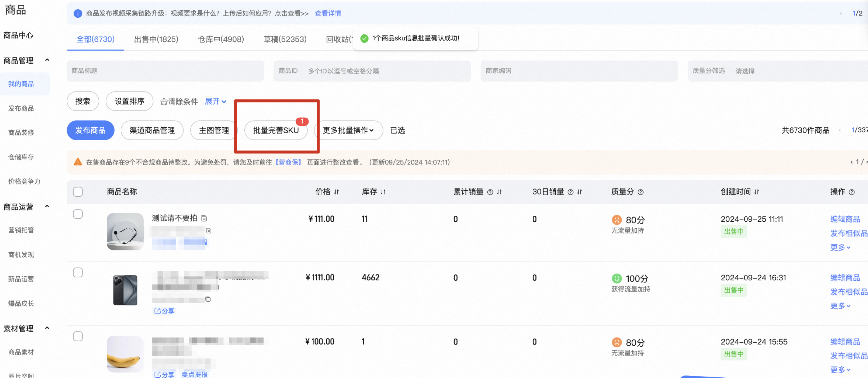
Task: Switch to the 草稿(52353) tab
Action: [x=285, y=39]
